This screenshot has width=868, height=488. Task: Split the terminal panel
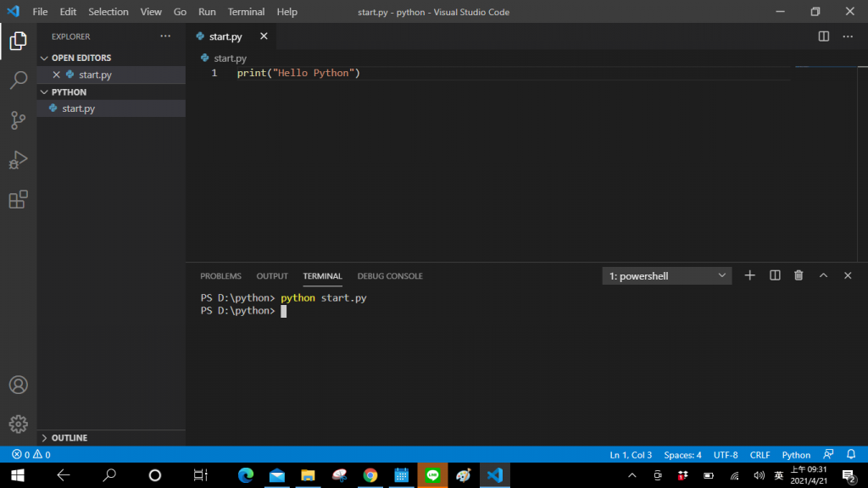775,275
